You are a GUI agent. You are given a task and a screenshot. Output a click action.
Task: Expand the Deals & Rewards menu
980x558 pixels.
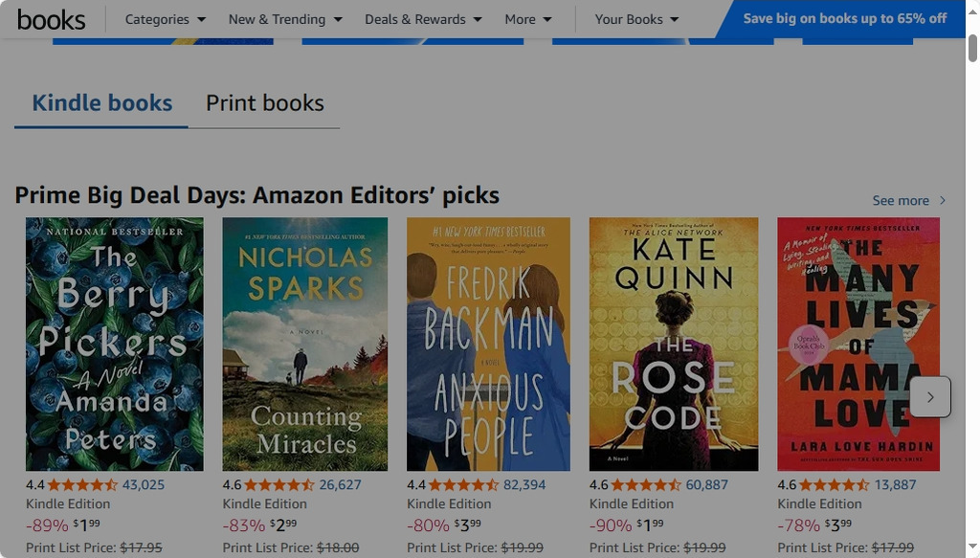423,19
